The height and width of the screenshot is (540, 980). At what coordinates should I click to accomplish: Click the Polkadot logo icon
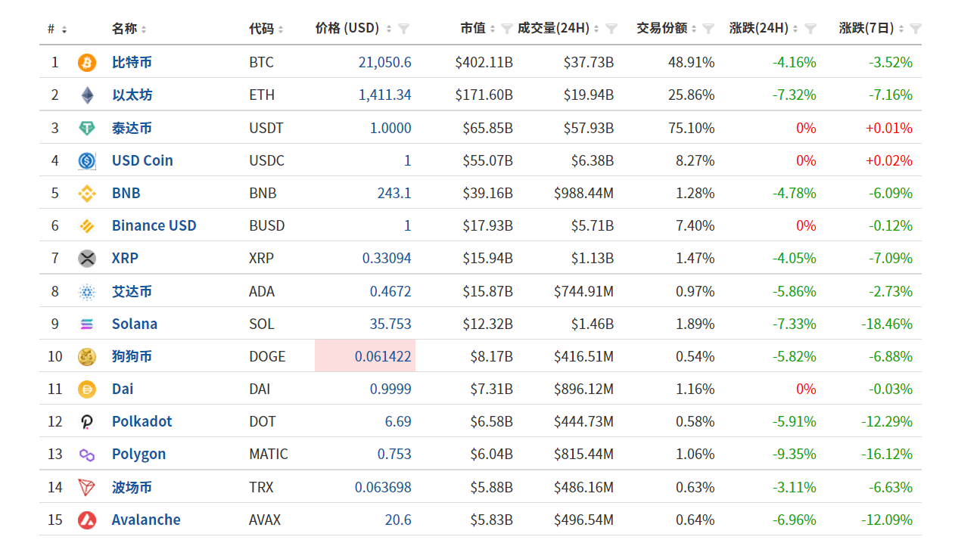click(86, 421)
